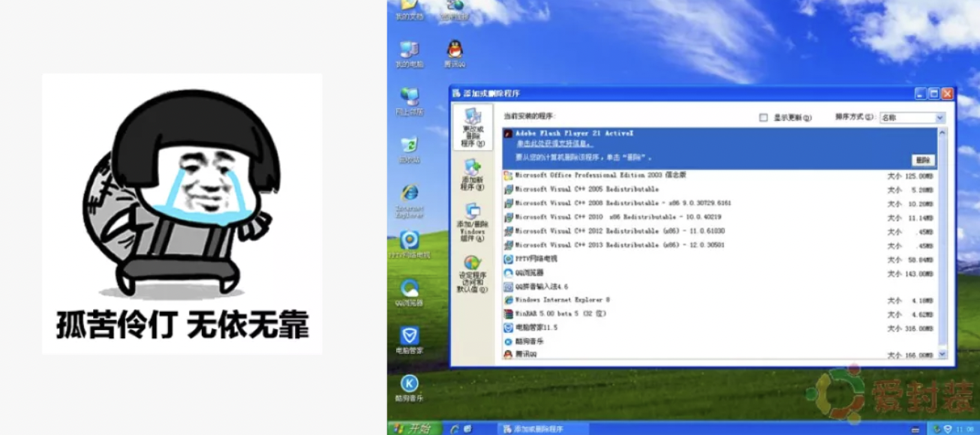Screen dimensions: 980x435
Task: Launch QQ浏览器 desktop shortcut
Action: click(x=409, y=292)
